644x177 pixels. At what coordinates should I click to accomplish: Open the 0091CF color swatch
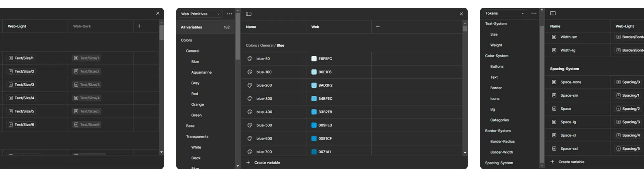coord(314,139)
